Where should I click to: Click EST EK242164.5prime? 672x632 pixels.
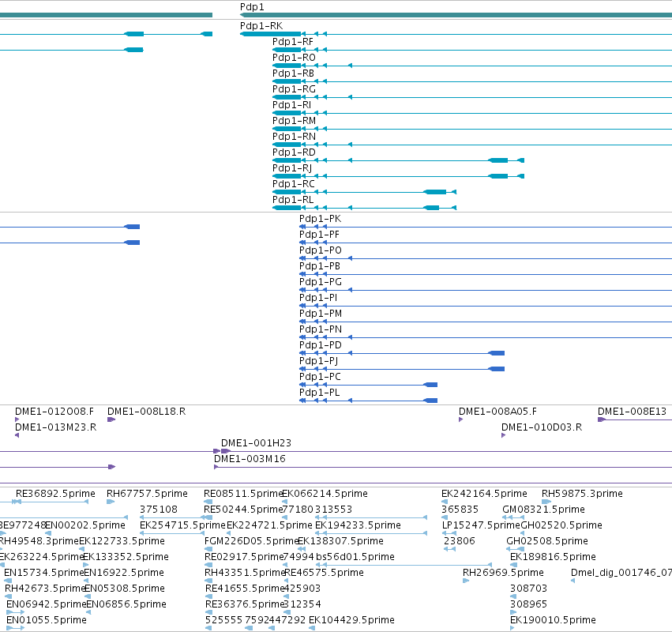coord(484,494)
